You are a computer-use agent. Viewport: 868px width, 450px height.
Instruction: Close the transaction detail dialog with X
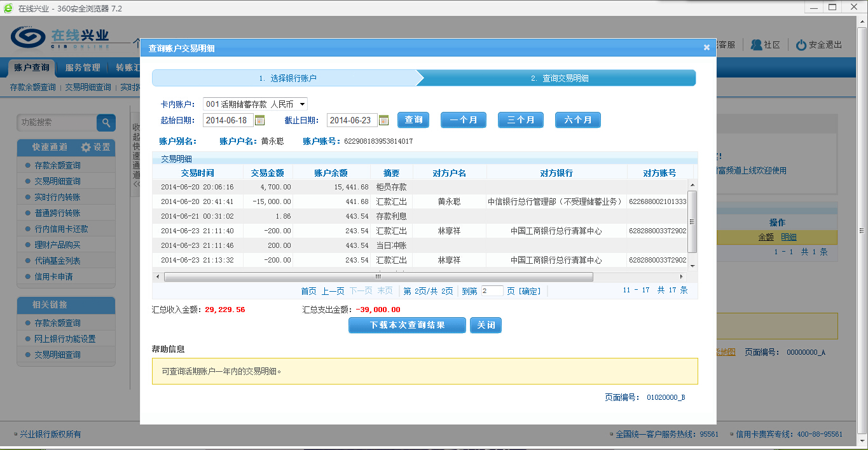(x=706, y=48)
